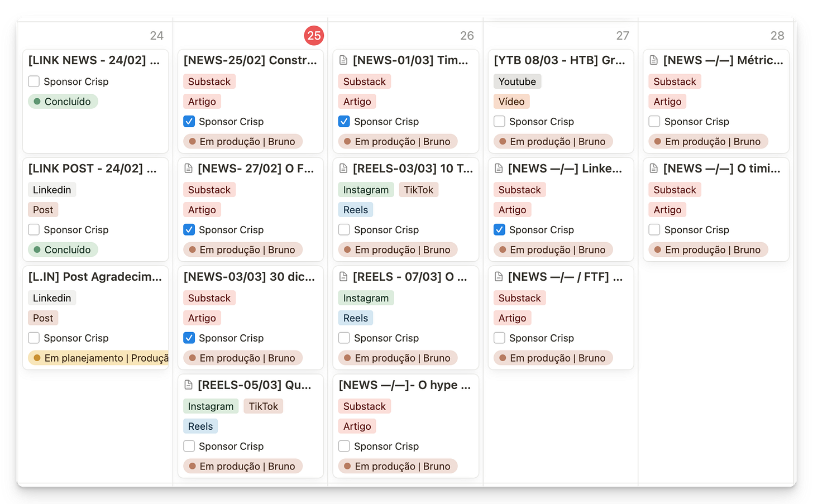This screenshot has width=813, height=504.
Task: Click the Em planejamento | Produçã status
Action: [98, 358]
